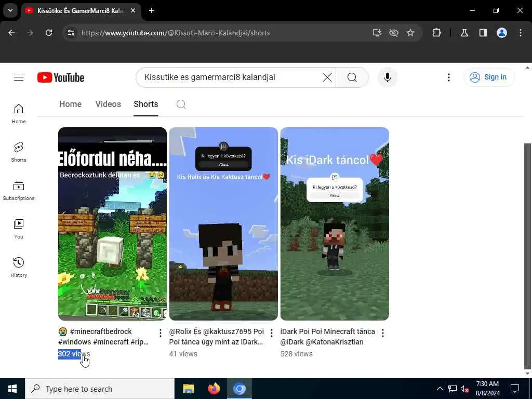Open History in the left sidebar
This screenshot has height=399, width=532.
coord(19,268)
